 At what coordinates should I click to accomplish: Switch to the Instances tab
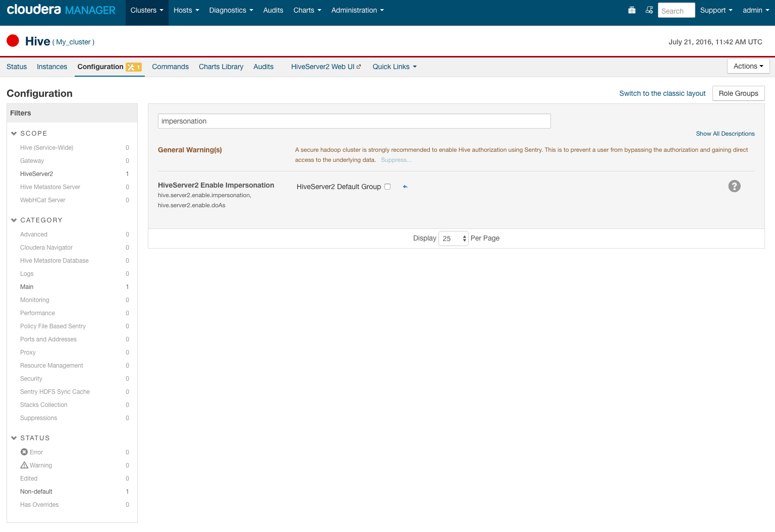point(52,67)
